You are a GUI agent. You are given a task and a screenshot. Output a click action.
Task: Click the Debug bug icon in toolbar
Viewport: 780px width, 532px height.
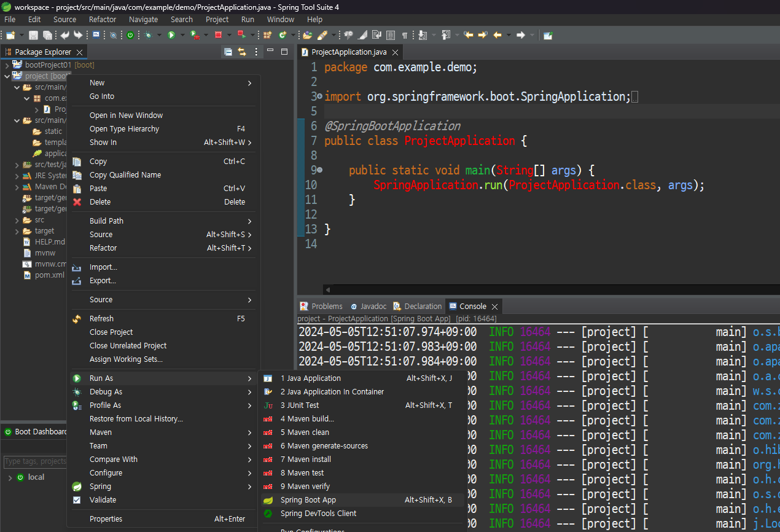(148, 36)
